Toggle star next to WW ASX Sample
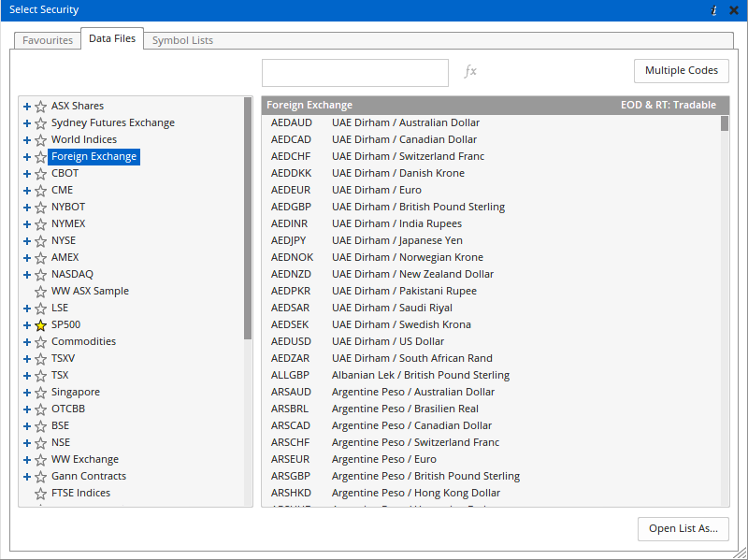Image resolution: width=748 pixels, height=560 pixels. pos(41,292)
